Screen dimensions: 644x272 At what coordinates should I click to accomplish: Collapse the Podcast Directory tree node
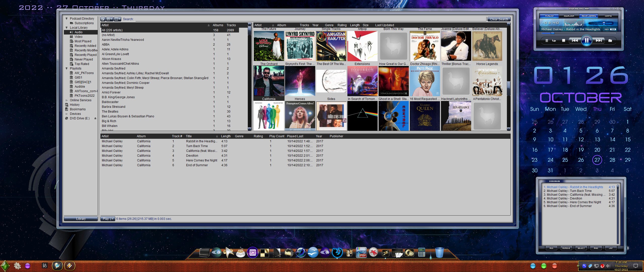(66, 18)
